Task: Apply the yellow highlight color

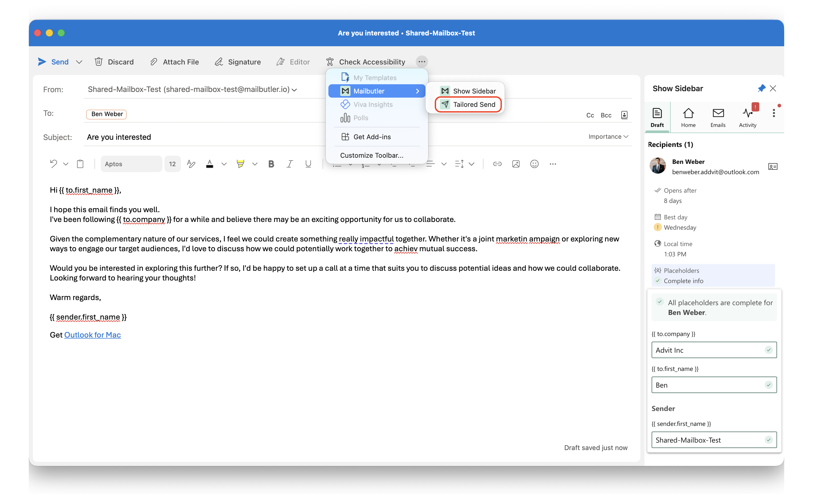Action: point(240,164)
